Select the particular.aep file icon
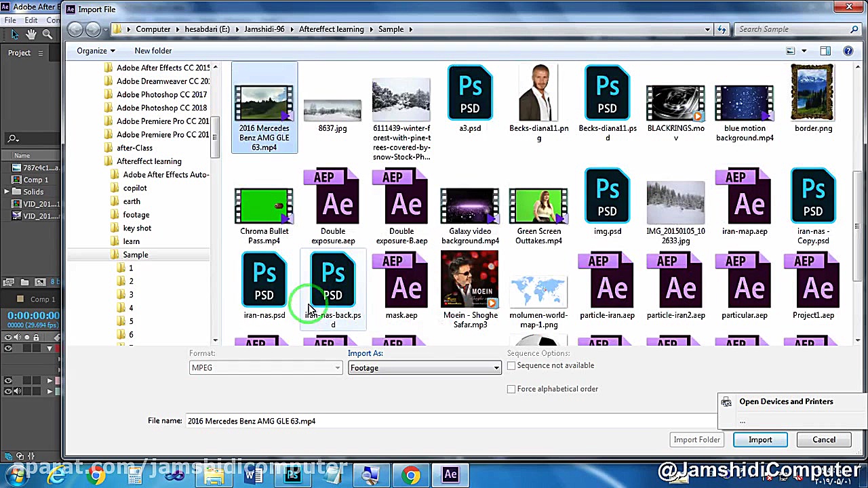868x488 pixels. pos(744,279)
